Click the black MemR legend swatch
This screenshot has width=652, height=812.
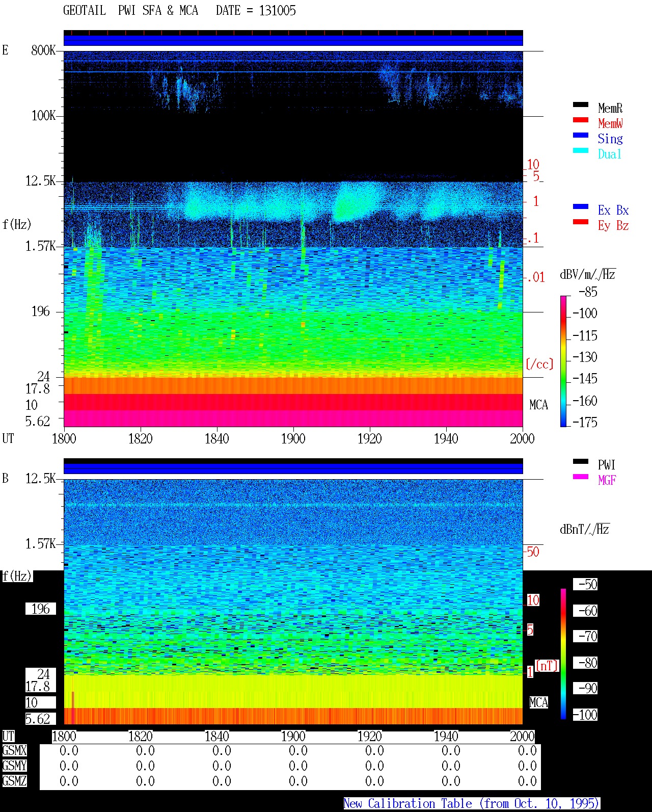pos(581,104)
